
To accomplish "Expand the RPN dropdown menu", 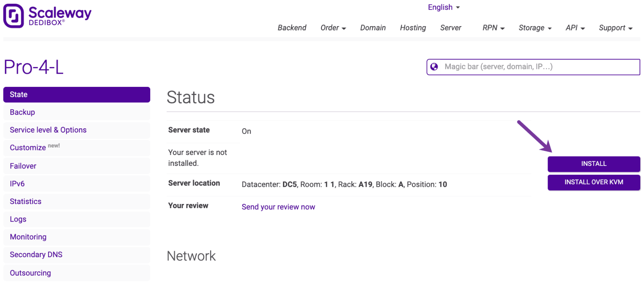I will click(493, 28).
